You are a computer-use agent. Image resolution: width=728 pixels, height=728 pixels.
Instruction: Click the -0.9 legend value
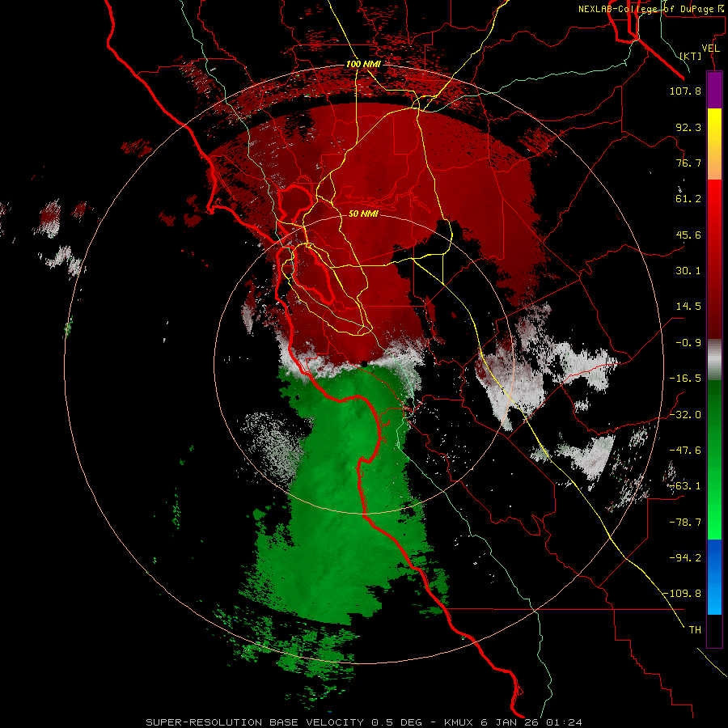click(688, 343)
